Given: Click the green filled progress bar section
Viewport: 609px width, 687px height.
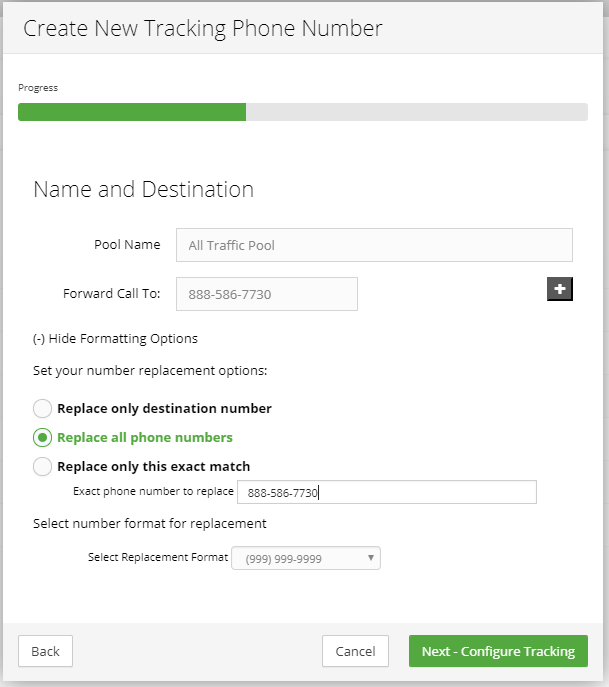Looking at the screenshot, I should pyautogui.click(x=132, y=111).
